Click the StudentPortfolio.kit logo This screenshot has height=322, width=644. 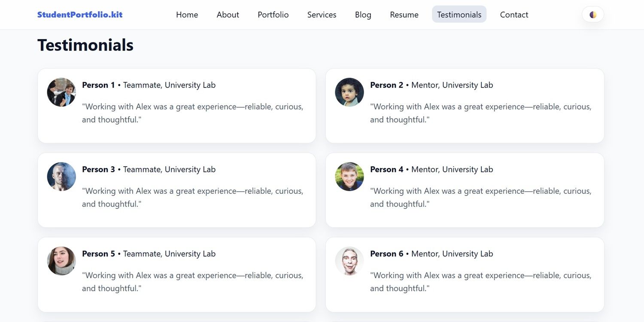[80, 15]
